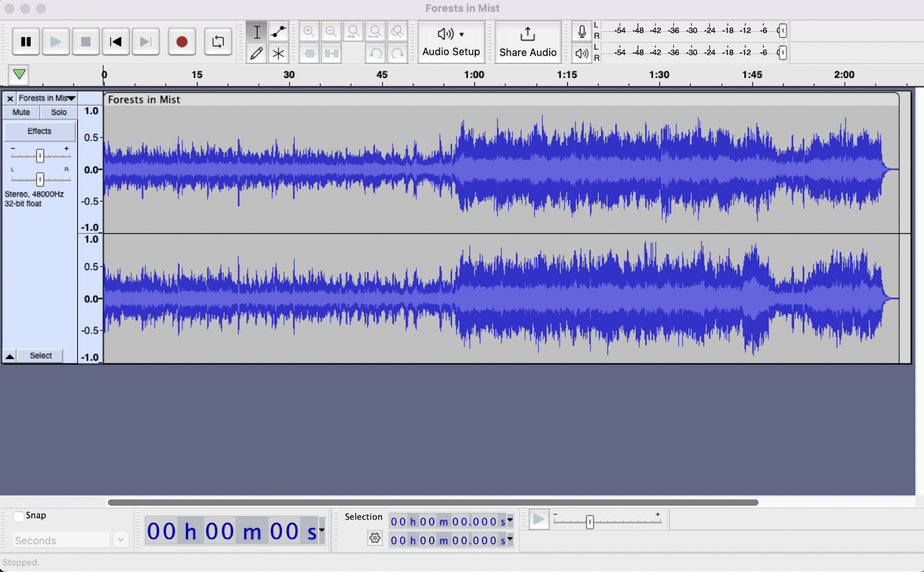
Task: Activate the Multi-tool
Action: coord(278,53)
